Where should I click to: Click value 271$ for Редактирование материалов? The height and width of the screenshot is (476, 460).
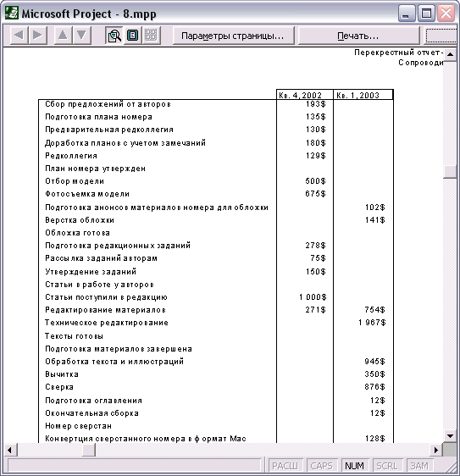(x=315, y=310)
